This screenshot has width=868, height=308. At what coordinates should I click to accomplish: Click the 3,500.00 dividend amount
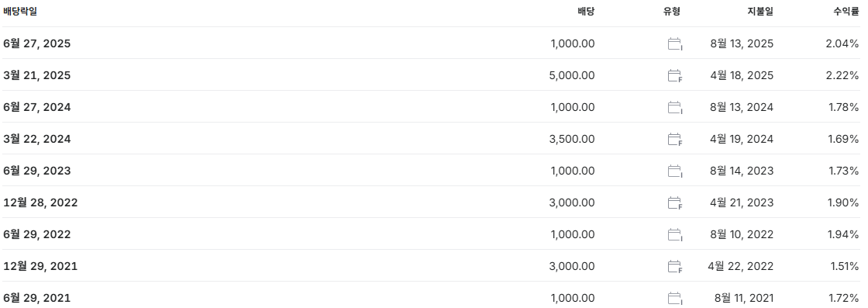572,139
